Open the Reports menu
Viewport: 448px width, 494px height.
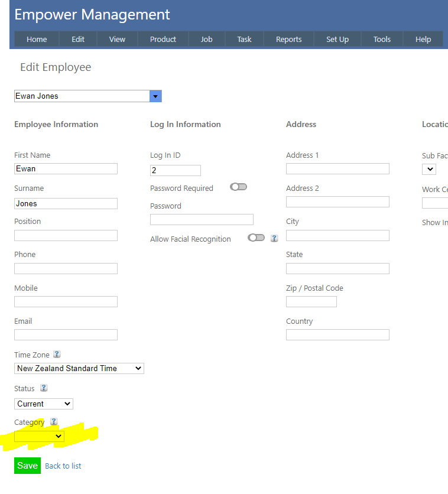288,40
